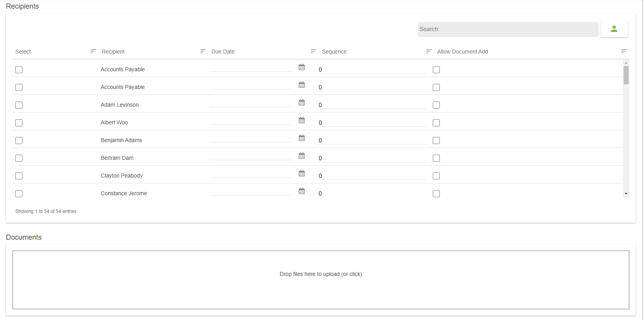Screen dimensions: 644x320
Task: Enable Allow Document Add for Constance Jerome
Action: coord(436,194)
